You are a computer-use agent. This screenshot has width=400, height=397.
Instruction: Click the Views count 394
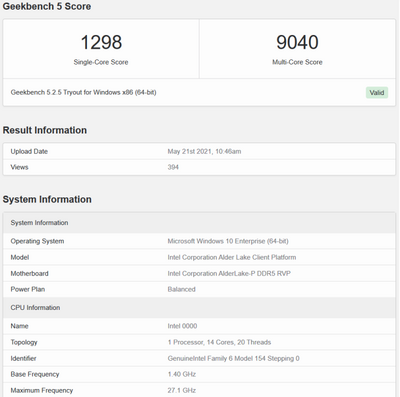(x=173, y=167)
